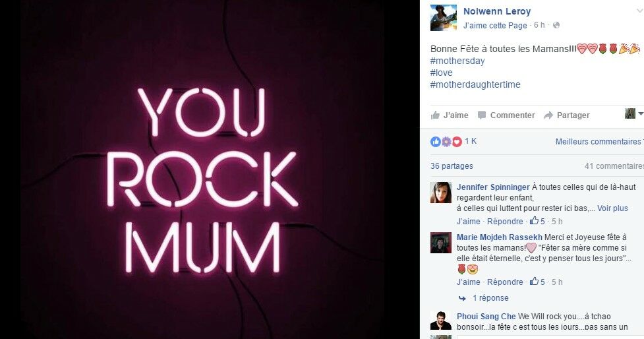Image resolution: width=644 pixels, height=339 pixels.
Task: Open the post options chevron at top right
Action: pyautogui.click(x=639, y=11)
